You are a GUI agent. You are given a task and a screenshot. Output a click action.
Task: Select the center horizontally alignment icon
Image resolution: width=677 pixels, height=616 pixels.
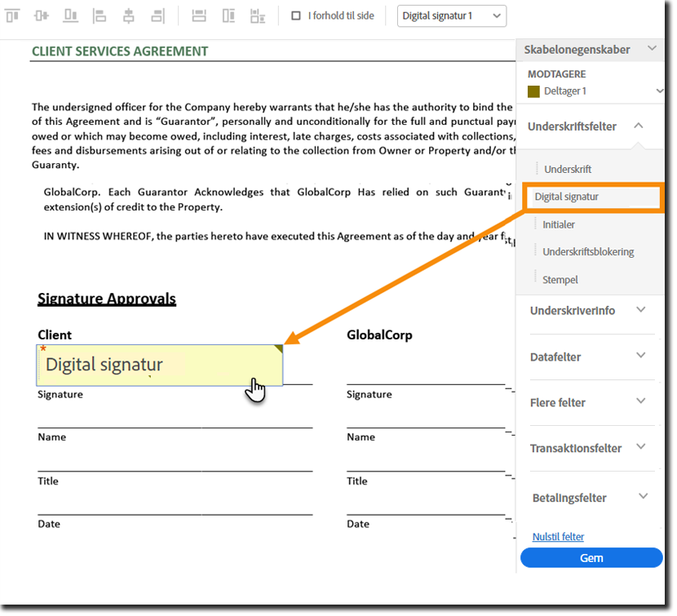pyautogui.click(x=128, y=16)
